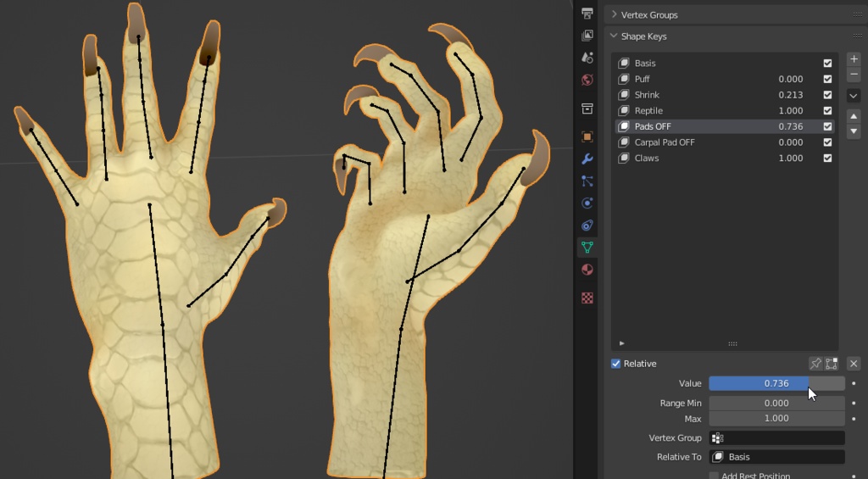The height and width of the screenshot is (479, 868).
Task: Click the animate dot beside Range Min
Action: (x=854, y=404)
